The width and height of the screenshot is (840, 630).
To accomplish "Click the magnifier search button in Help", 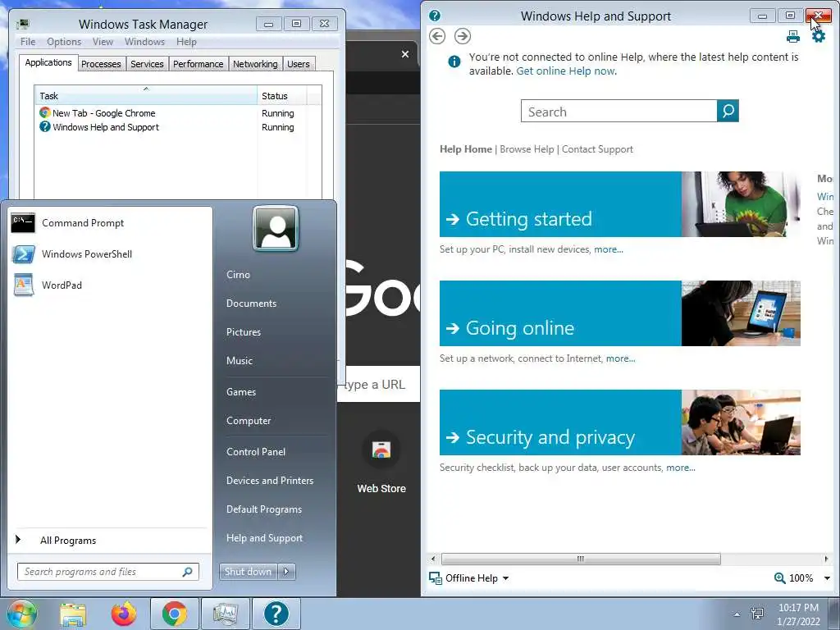I will tap(728, 111).
